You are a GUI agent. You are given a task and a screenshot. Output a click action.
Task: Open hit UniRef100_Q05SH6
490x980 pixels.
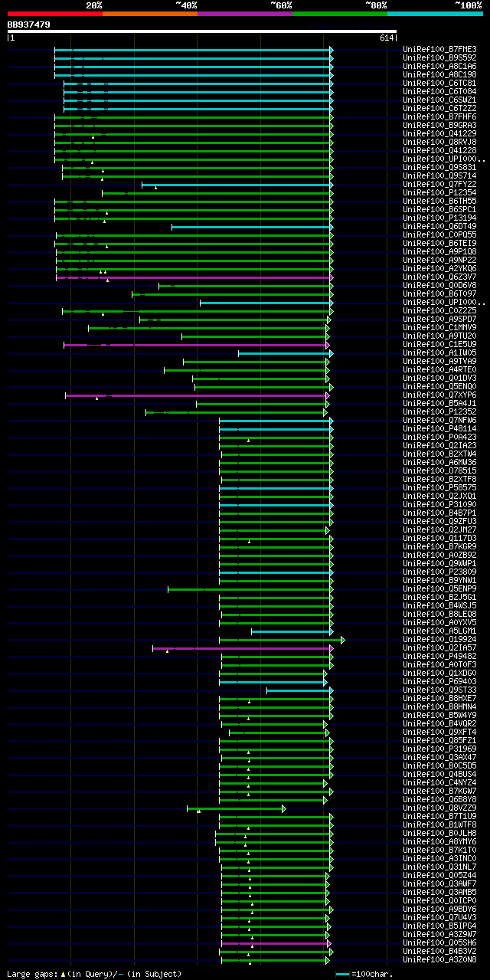click(439, 943)
